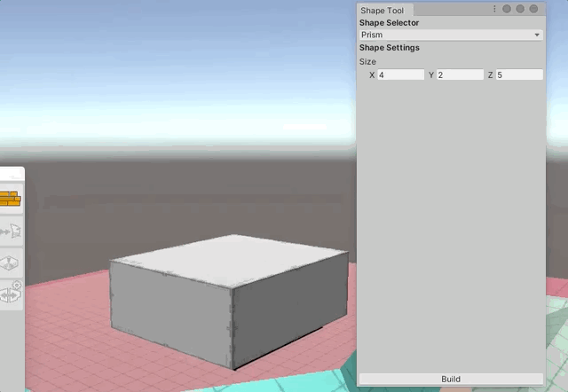
Task: Click the hexagon center pivot icon
Action: (9, 263)
